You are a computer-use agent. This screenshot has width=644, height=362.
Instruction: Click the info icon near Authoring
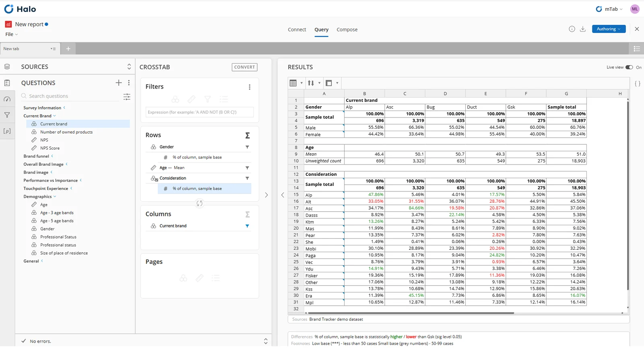pos(572,29)
